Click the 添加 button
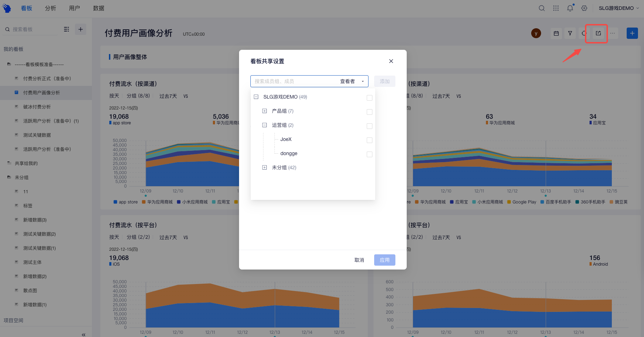This screenshot has width=644, height=337. tap(385, 81)
